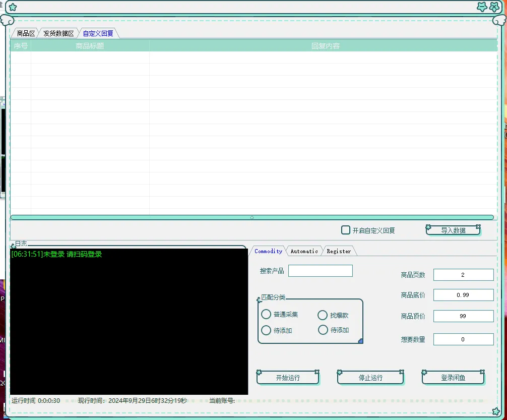Click the star icon in the title bar's left corner
507x420 pixels.
tap(13, 7)
